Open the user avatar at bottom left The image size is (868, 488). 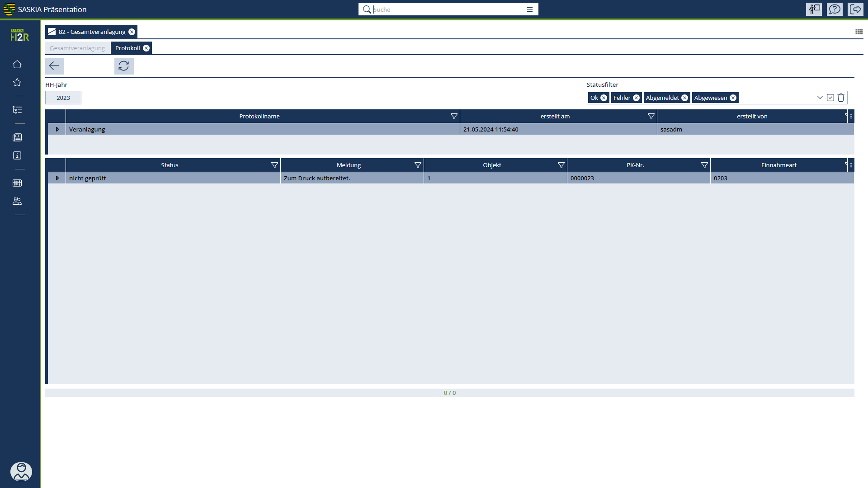[x=21, y=471]
